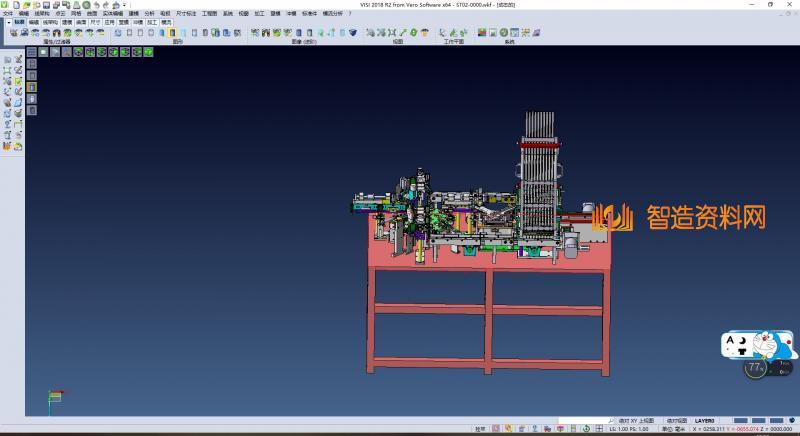
Task: Click the undo arrow in quick access toolbar
Action: point(96,5)
